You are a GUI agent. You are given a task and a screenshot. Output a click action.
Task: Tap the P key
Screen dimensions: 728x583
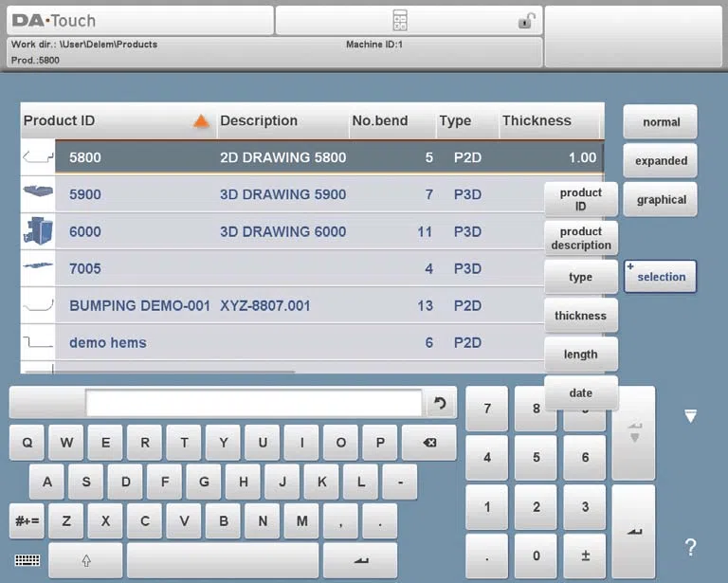[380, 443]
